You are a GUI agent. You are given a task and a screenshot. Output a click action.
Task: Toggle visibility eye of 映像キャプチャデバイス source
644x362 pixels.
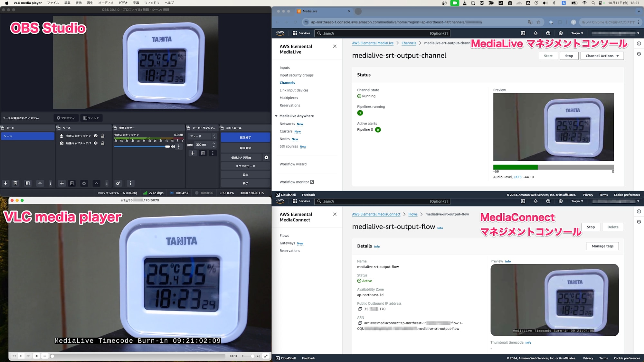click(96, 143)
